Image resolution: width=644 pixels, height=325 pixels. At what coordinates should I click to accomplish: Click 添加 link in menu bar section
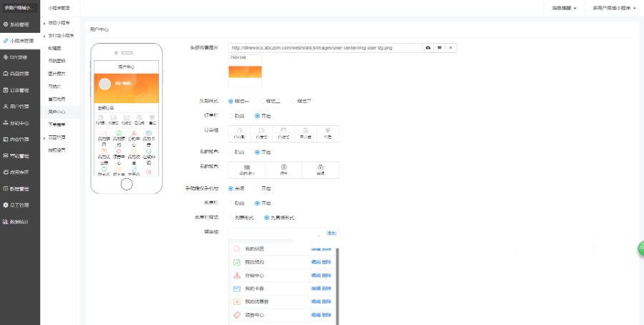point(331,233)
